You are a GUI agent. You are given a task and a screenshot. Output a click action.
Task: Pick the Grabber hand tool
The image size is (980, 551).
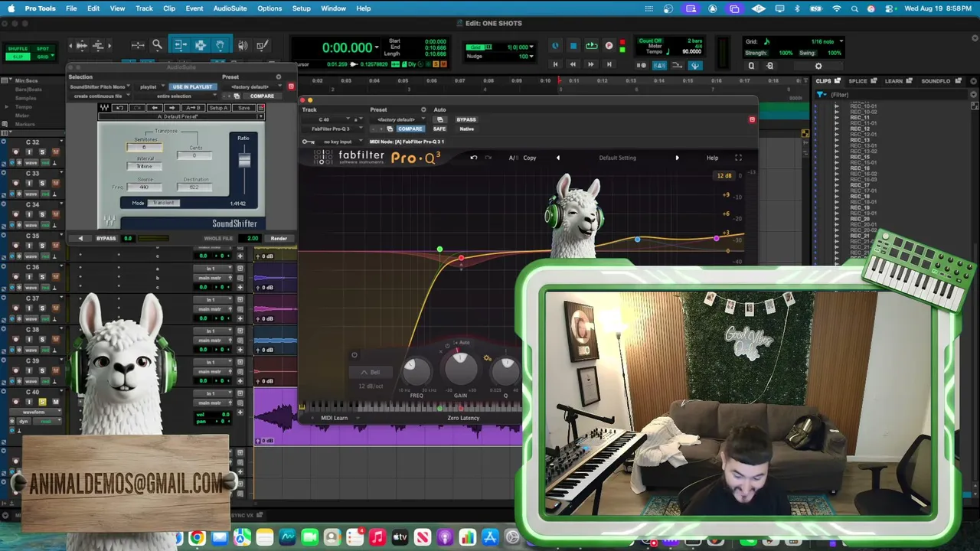click(x=220, y=45)
